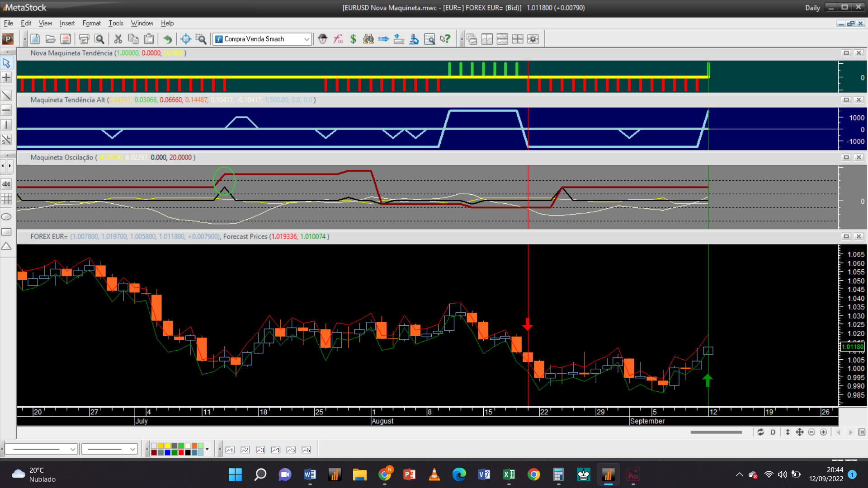The height and width of the screenshot is (488, 868).
Task: Open the first line style dropdown
Action: (x=72, y=449)
